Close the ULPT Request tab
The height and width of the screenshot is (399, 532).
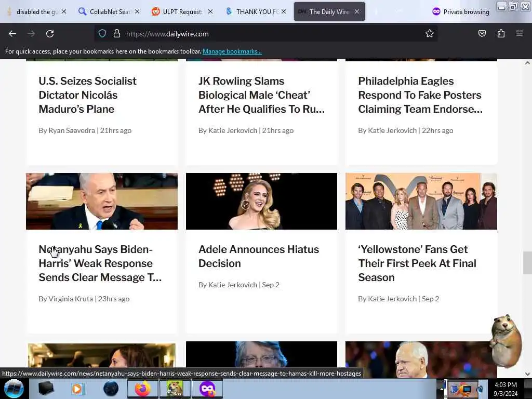[210, 11]
